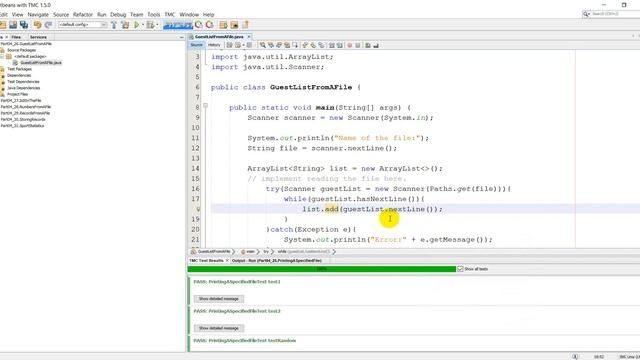Click the TMC Submit exercise icon
Viewport: 640px width, 360px height.
click(x=209, y=25)
